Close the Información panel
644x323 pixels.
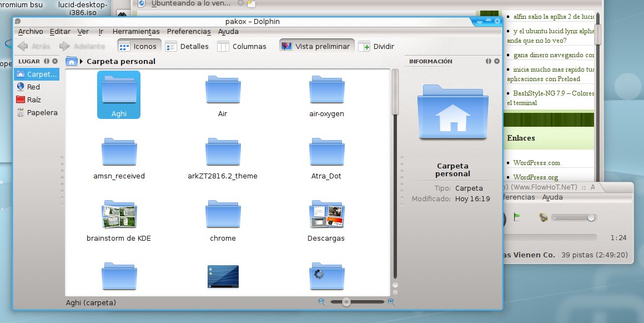(x=497, y=61)
